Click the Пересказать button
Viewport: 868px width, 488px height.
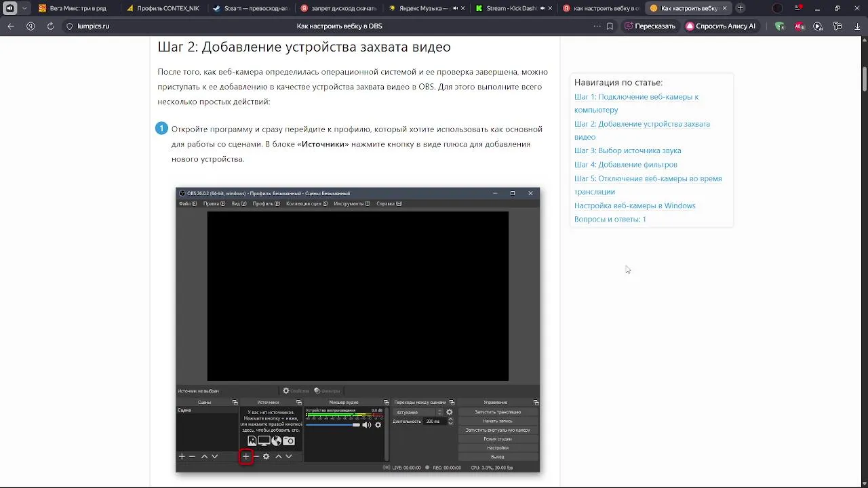650,26
